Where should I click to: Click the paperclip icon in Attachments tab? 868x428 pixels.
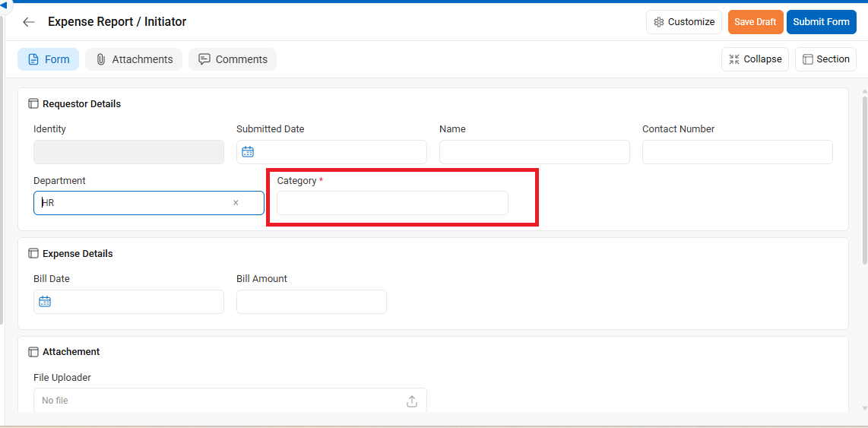click(101, 59)
